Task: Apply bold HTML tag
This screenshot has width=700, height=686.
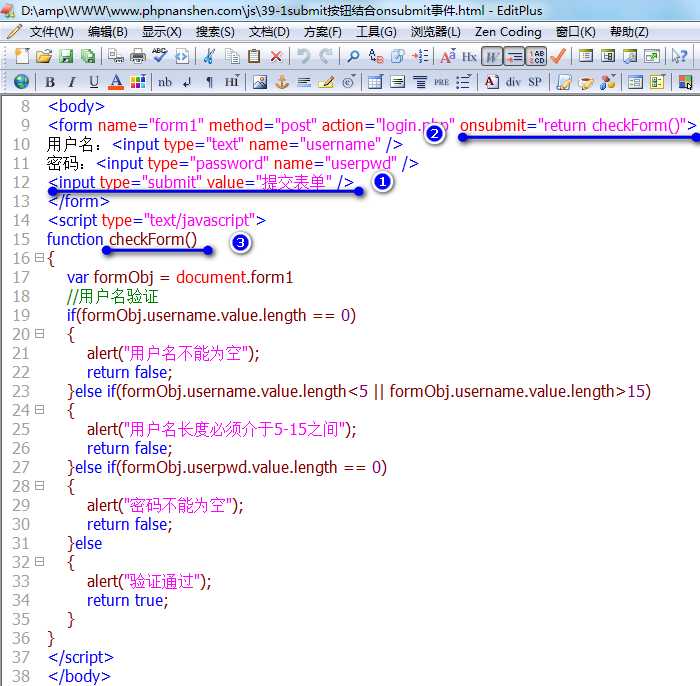Action: click(50, 82)
